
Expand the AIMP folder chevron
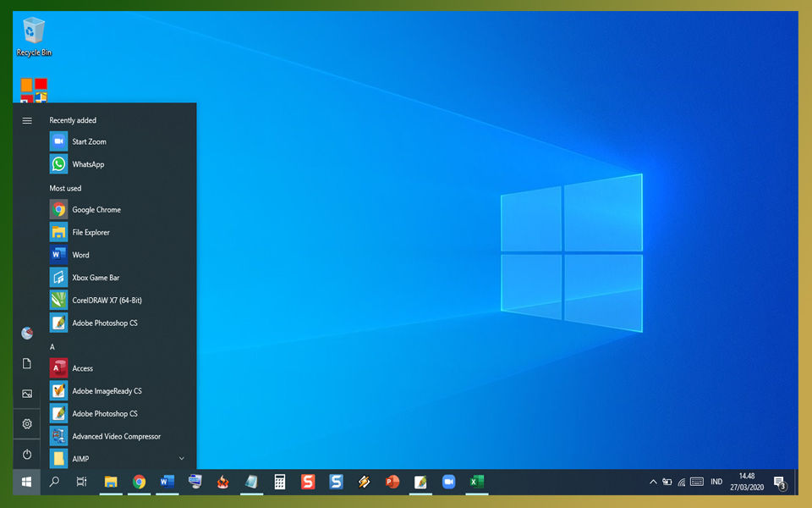pos(180,458)
